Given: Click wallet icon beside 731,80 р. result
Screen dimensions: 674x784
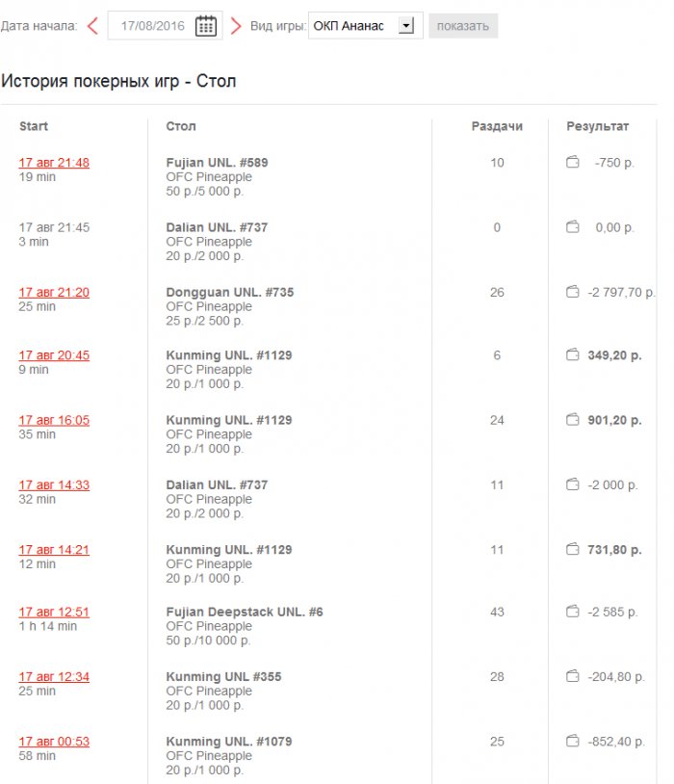Looking at the screenshot, I should (573, 550).
